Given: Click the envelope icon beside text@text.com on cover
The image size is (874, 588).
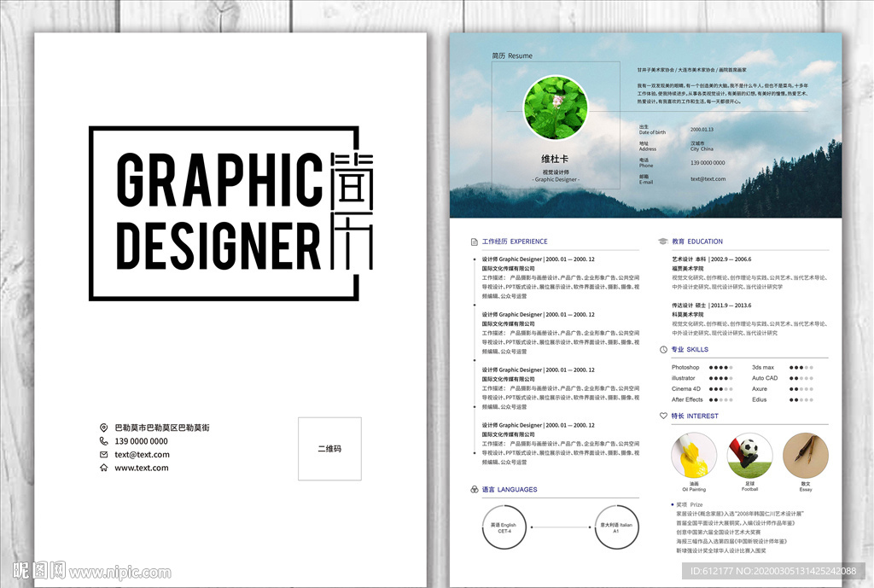Looking at the screenshot, I should 103,454.
